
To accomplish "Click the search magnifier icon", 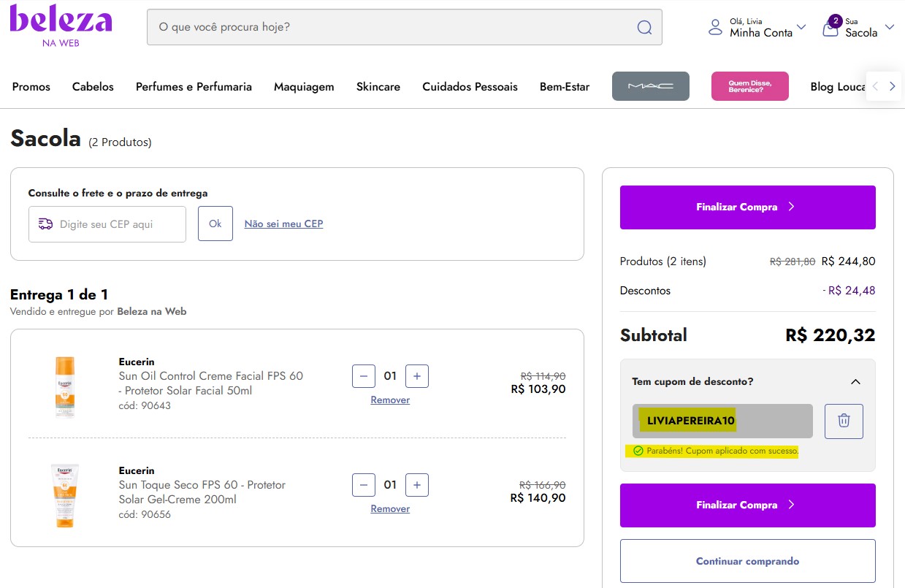I will (x=644, y=27).
